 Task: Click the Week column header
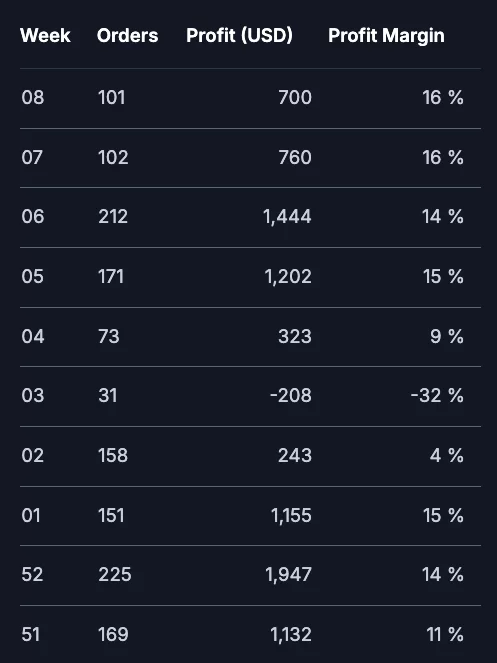tap(45, 36)
